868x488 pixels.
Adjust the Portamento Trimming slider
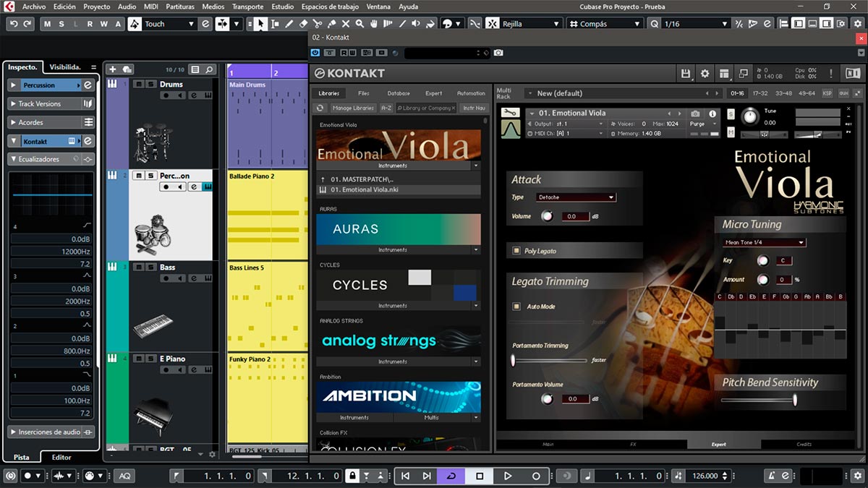point(550,360)
